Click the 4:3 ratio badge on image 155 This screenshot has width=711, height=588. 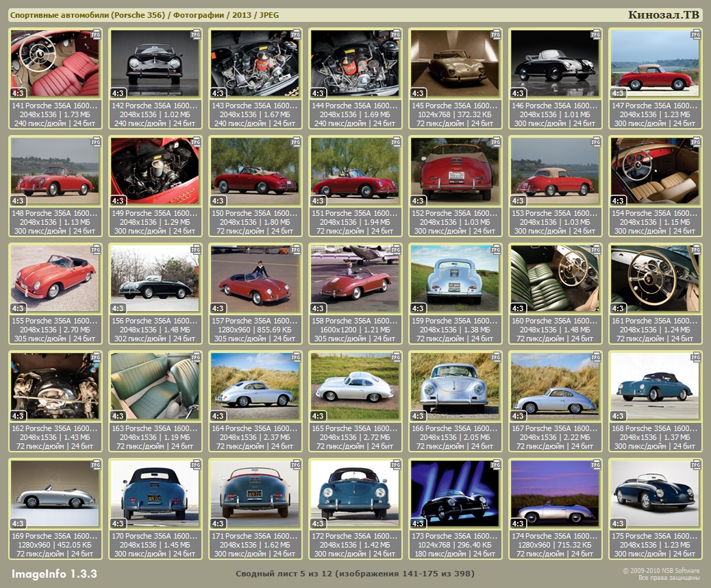click(x=18, y=308)
